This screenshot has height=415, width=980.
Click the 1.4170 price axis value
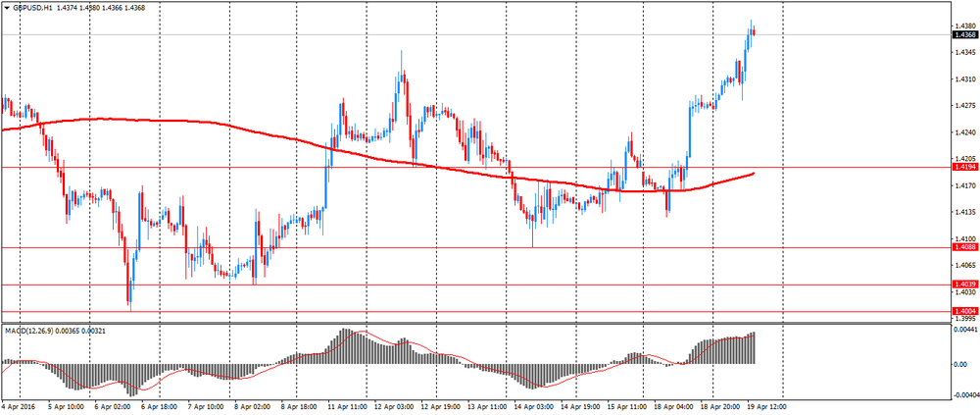[x=963, y=185]
